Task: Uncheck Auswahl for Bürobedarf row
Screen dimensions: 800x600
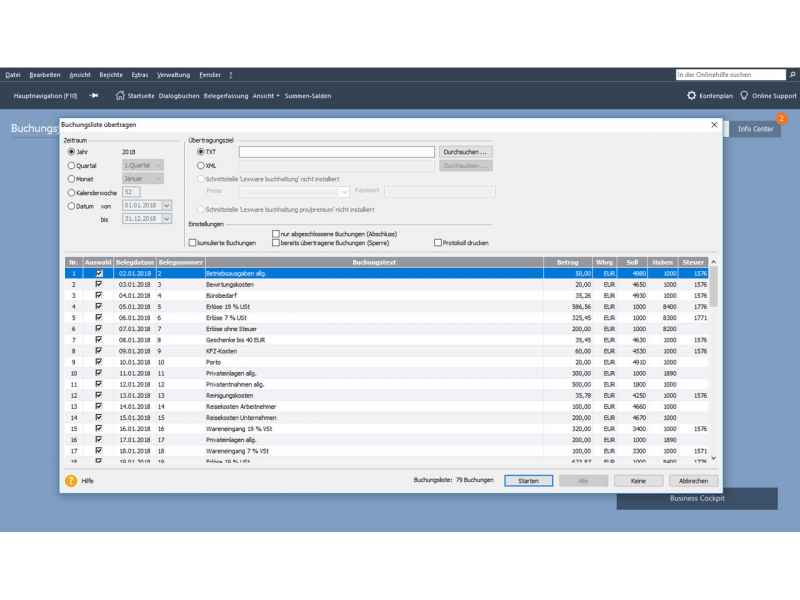Action: point(98,295)
